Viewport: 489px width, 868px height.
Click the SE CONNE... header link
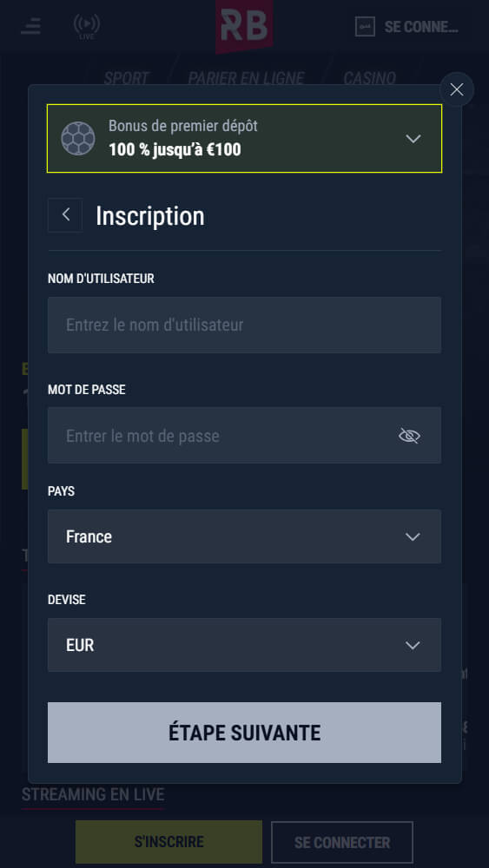(421, 27)
